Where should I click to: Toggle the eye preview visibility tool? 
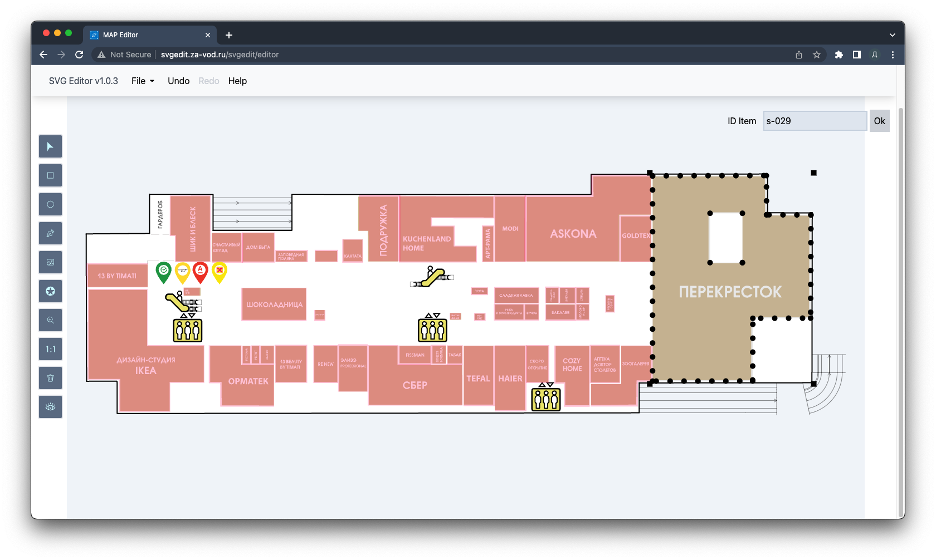tap(50, 407)
